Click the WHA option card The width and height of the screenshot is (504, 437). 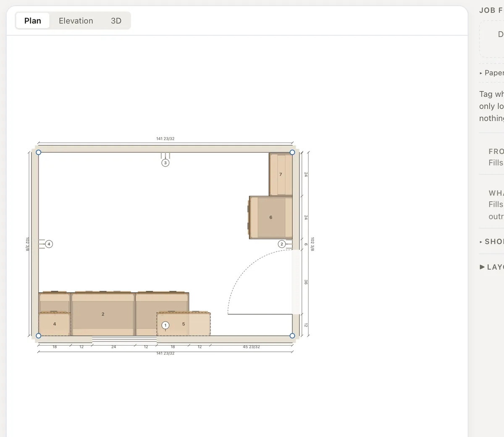point(491,204)
